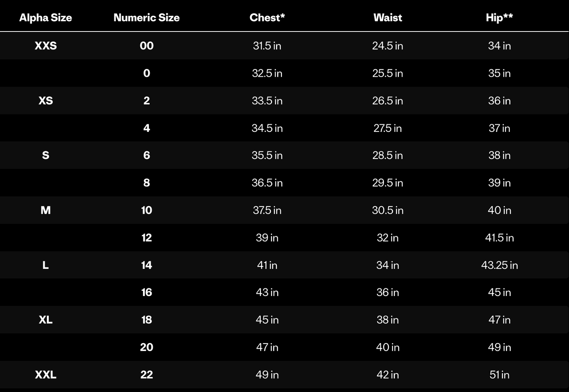Click the 31.5 in chest value
Screen dimensions: 569x392
coord(267,46)
